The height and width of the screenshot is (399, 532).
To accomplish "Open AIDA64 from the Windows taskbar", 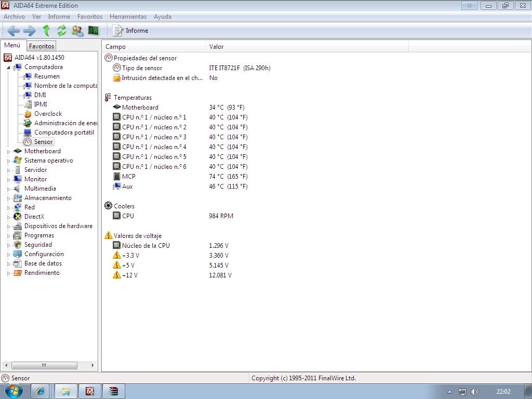I will (x=90, y=391).
